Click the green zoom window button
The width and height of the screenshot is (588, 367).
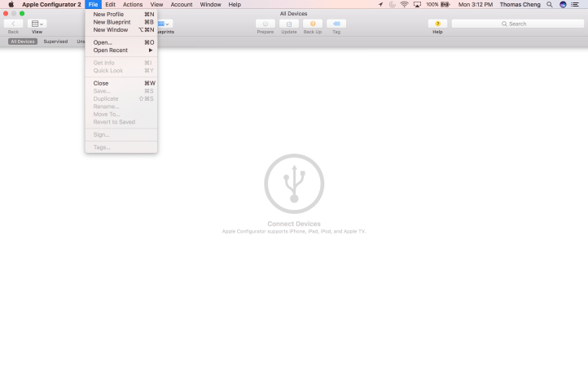22,14
